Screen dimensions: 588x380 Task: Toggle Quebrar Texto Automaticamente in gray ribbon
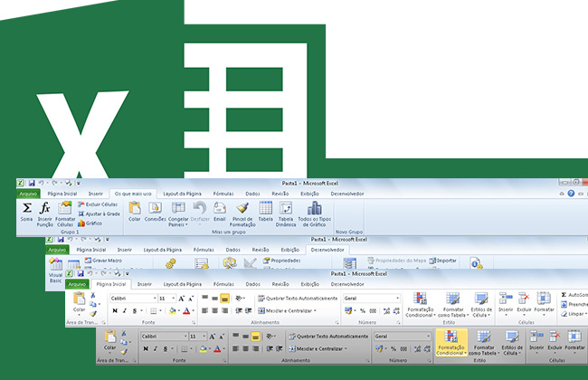(328, 337)
